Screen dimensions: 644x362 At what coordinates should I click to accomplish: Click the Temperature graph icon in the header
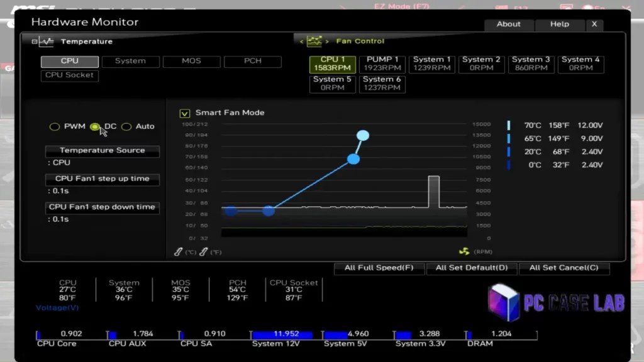(x=47, y=41)
